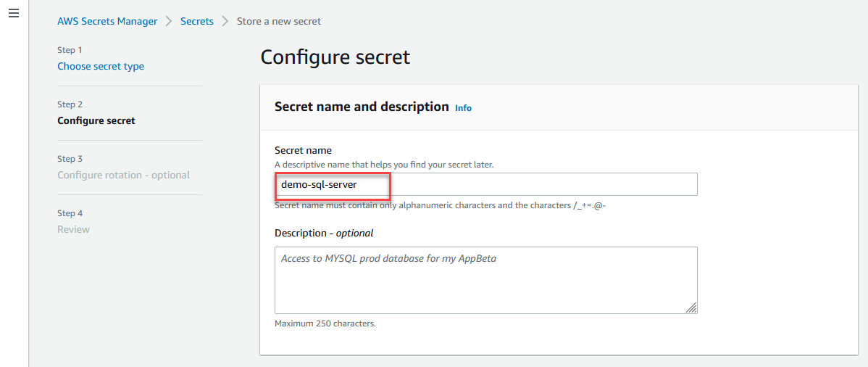The height and width of the screenshot is (367, 868).
Task: Click the Secret name input field
Action: tap(486, 184)
